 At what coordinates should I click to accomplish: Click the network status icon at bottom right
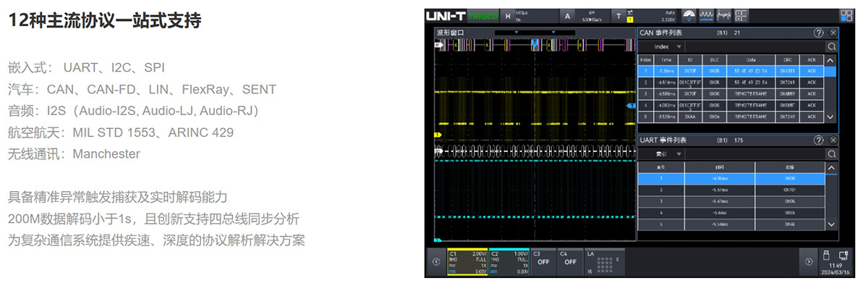pos(843,255)
